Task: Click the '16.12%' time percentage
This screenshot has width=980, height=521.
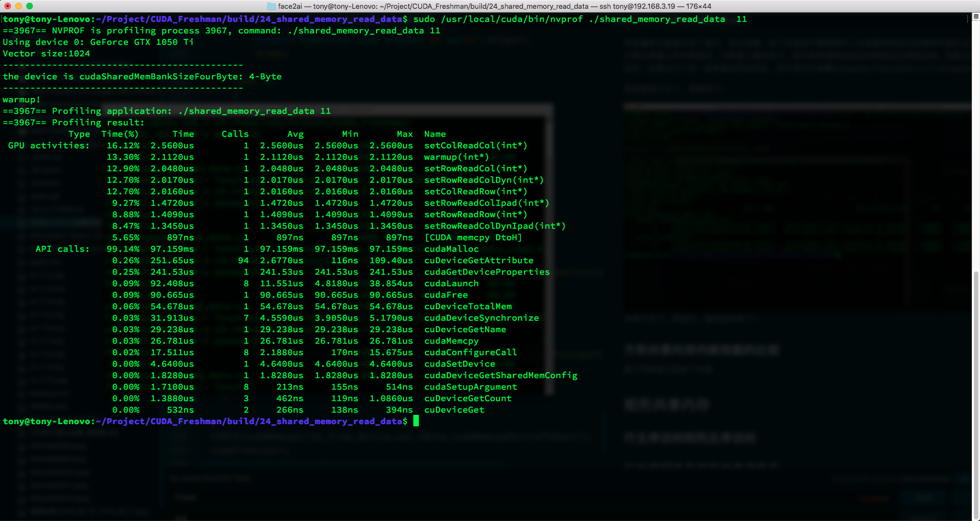Action: coord(123,146)
